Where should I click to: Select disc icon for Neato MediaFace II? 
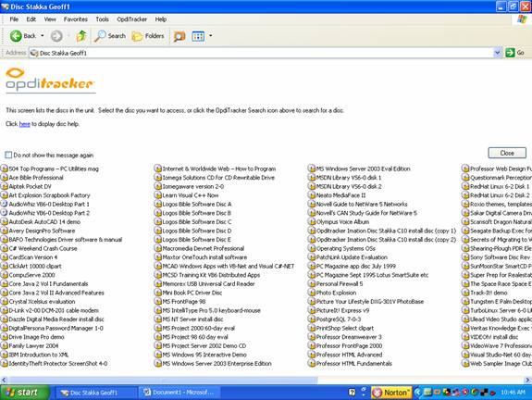point(312,195)
